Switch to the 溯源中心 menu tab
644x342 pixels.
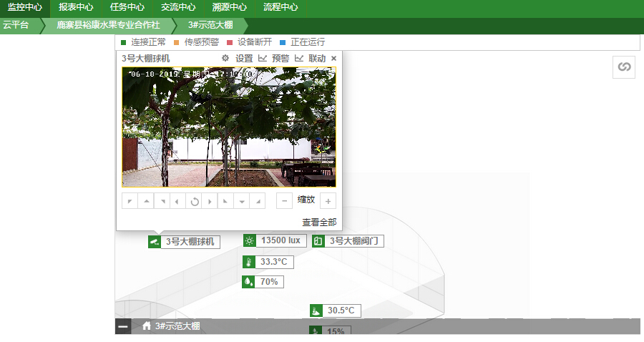(x=230, y=8)
